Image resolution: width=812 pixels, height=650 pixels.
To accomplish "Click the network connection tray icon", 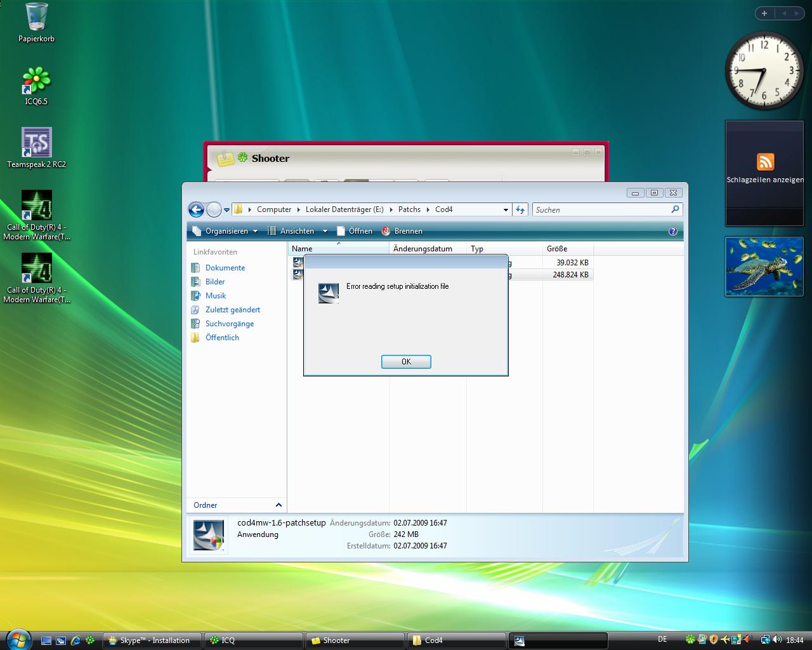I will tap(766, 640).
